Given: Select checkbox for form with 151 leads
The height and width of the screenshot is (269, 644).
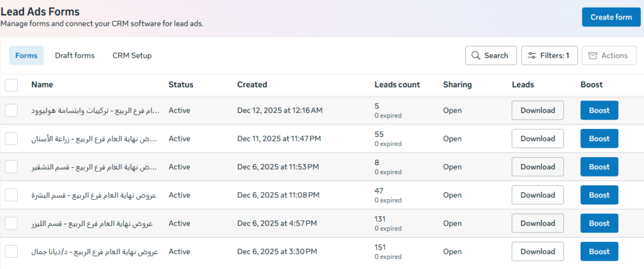Looking at the screenshot, I should (x=11, y=251).
